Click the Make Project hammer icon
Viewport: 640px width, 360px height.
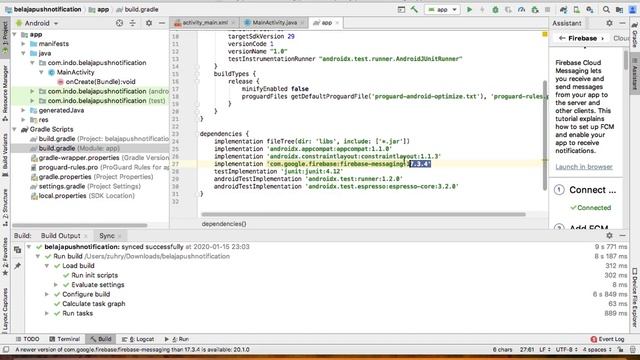pos(415,9)
